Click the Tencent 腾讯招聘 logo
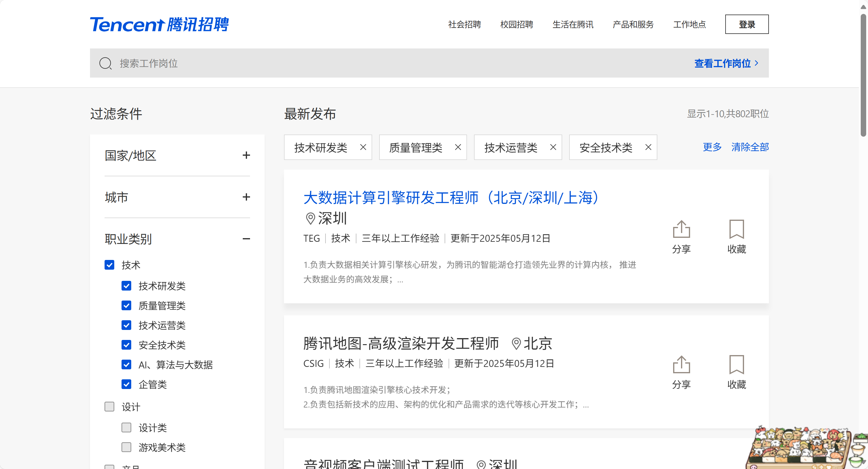 tap(159, 24)
